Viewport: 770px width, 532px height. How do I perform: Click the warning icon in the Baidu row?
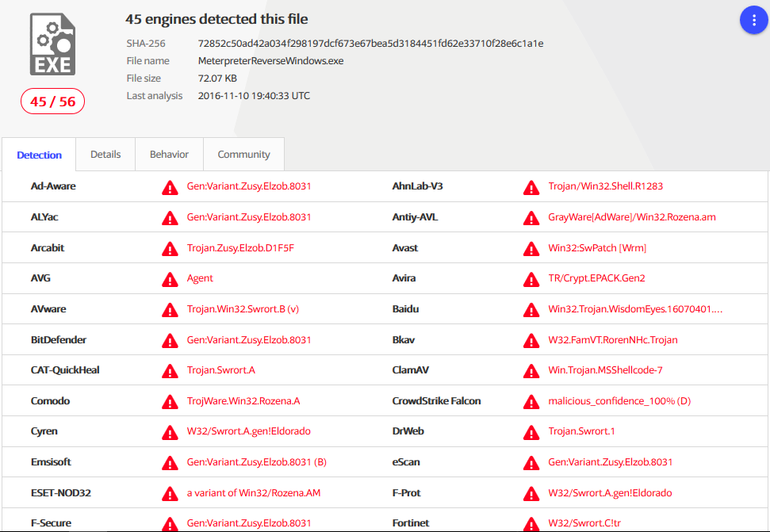(531, 310)
